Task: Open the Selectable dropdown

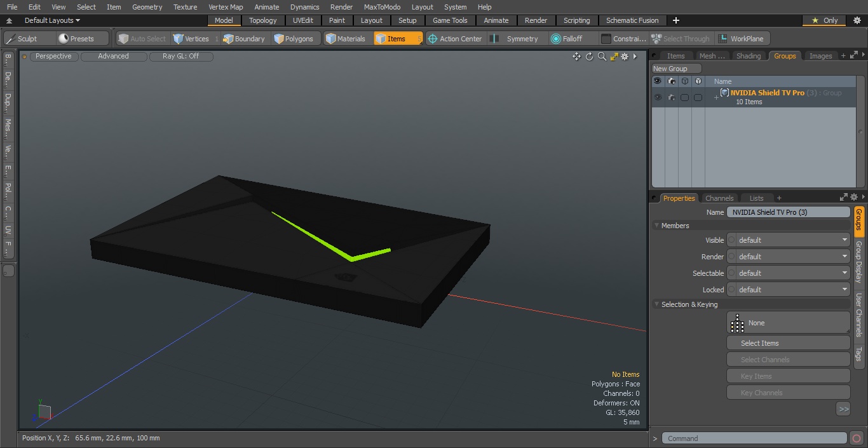Action: point(788,273)
